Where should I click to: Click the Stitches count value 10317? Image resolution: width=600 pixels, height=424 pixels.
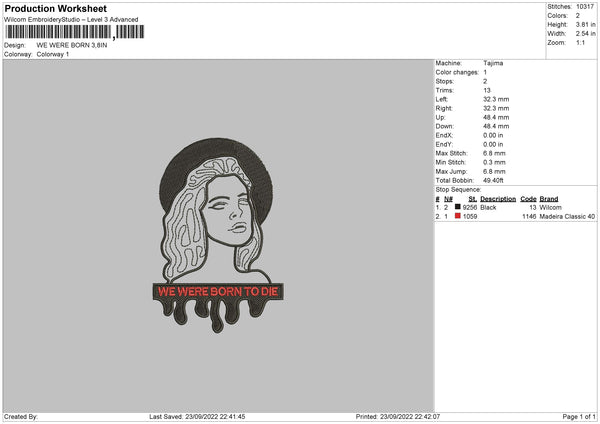[585, 7]
